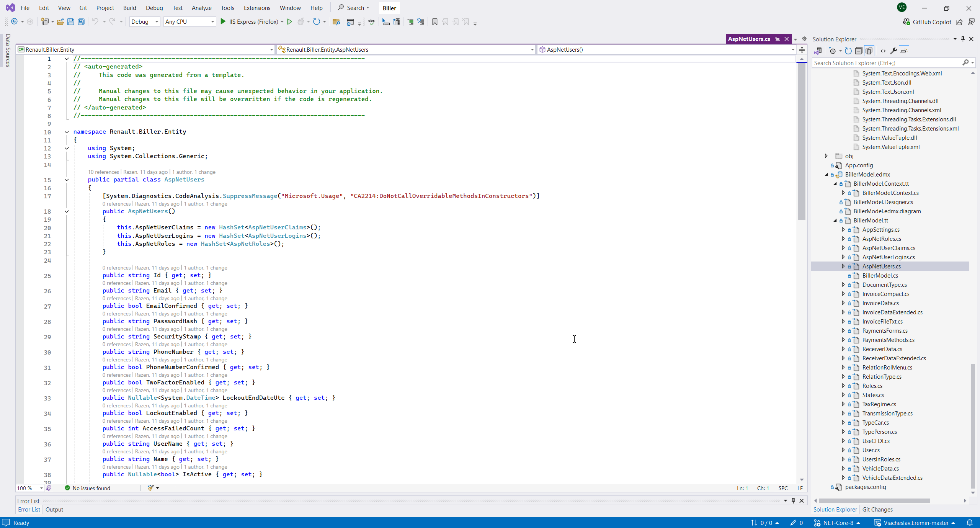Start debugging with the green IIS Express arrow
The height and width of the screenshot is (528, 980).
click(x=223, y=22)
